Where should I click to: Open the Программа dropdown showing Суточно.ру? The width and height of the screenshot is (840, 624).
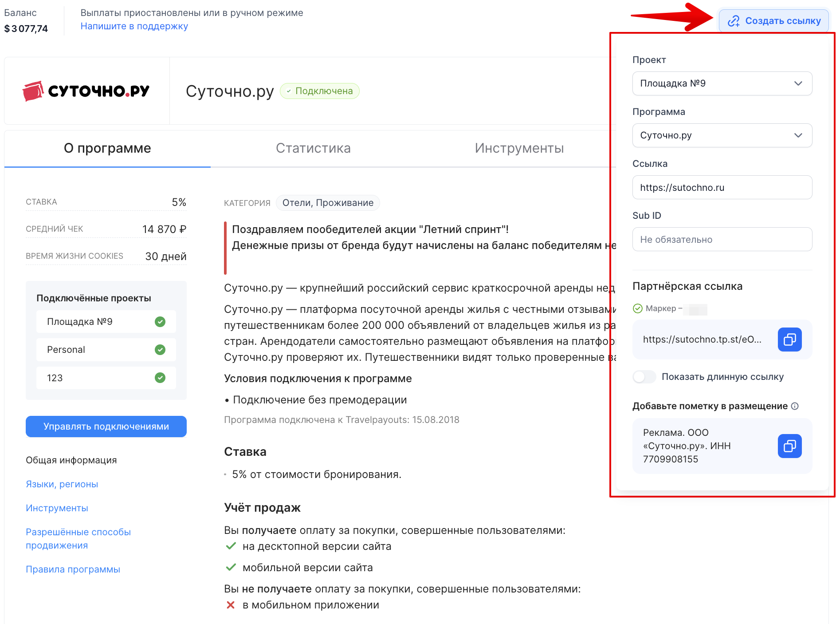[722, 135]
